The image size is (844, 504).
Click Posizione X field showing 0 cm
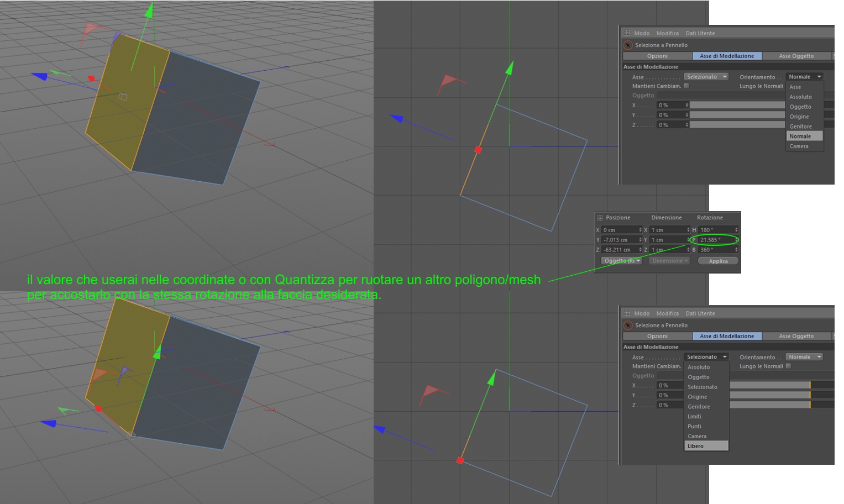[621, 230]
